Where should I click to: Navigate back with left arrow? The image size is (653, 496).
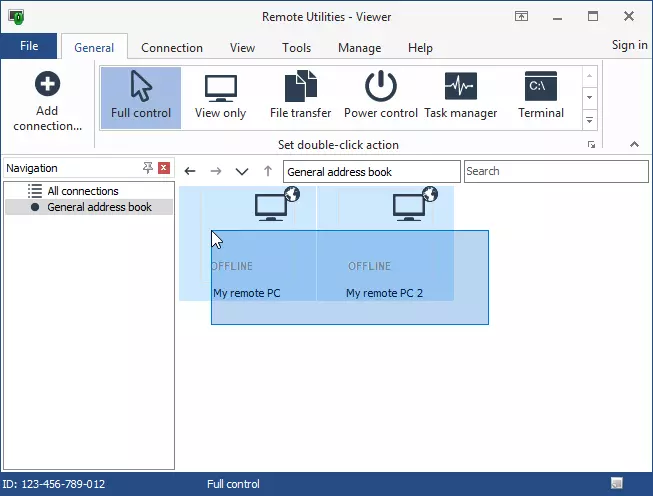pos(190,172)
